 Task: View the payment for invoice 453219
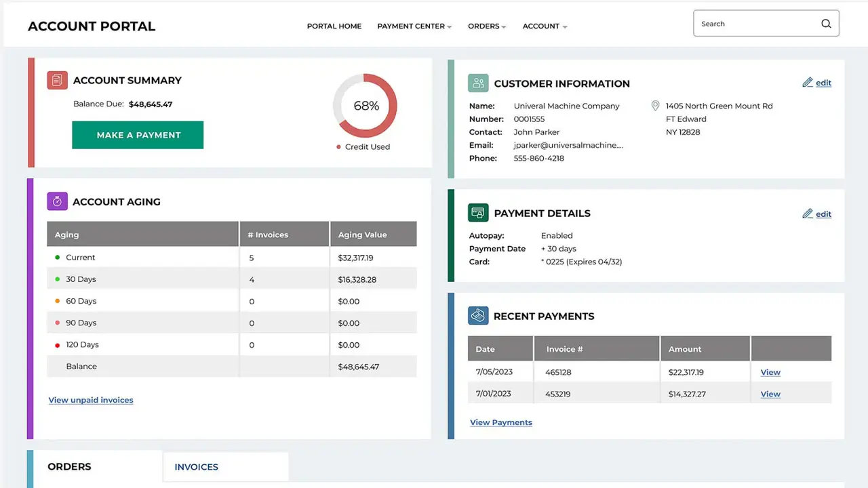pyautogui.click(x=770, y=394)
